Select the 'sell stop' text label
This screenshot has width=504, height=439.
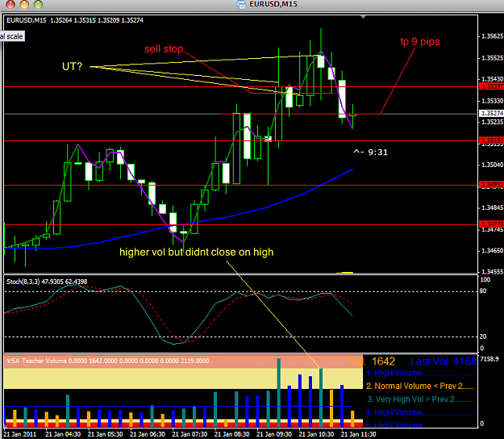(x=164, y=49)
